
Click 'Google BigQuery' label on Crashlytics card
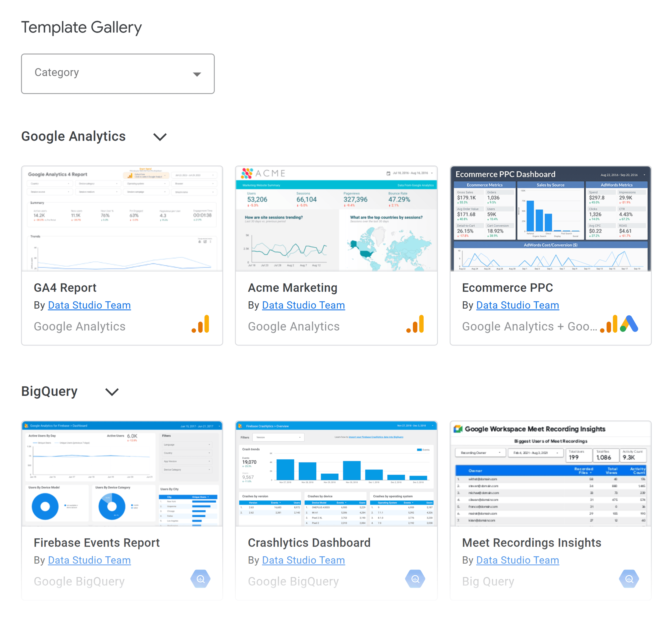(293, 581)
